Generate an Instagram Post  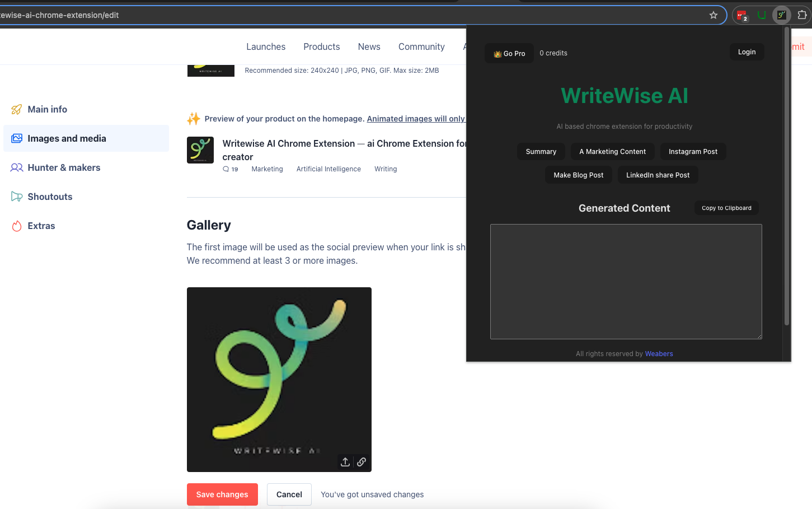pos(693,152)
